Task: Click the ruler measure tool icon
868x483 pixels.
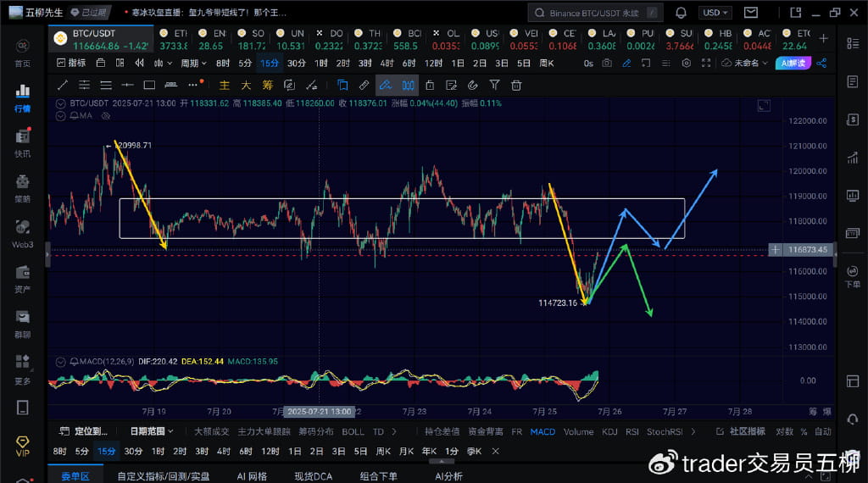Action: (364, 86)
